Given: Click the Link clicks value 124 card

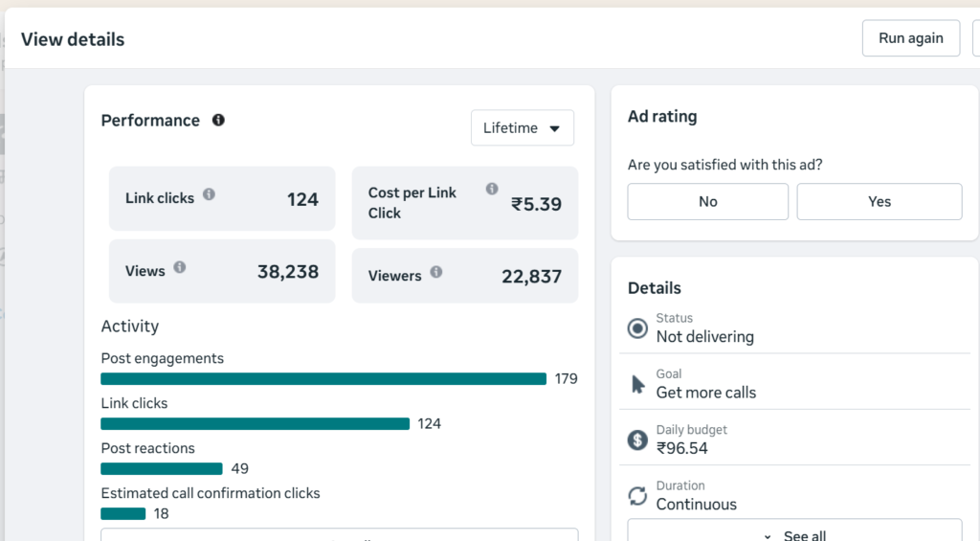Looking at the screenshot, I should click(x=222, y=199).
